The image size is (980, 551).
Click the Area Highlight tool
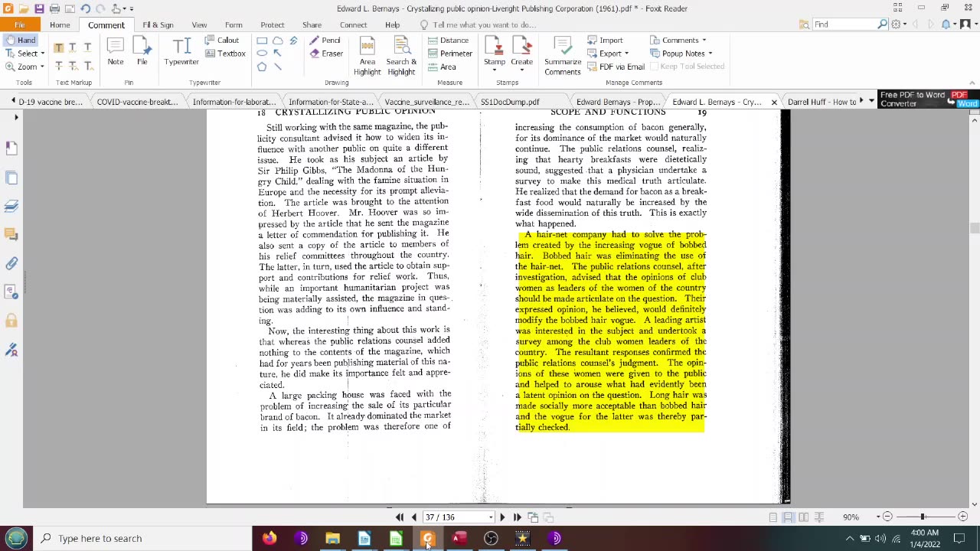[x=367, y=56]
